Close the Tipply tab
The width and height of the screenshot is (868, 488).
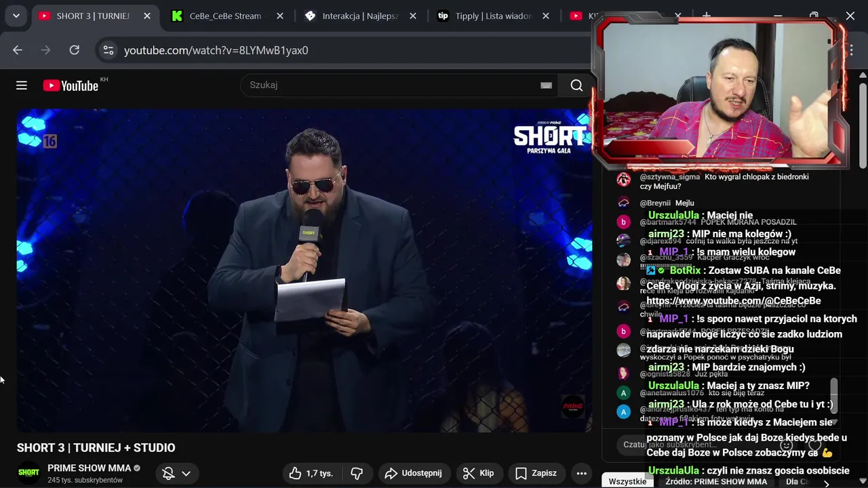point(546,16)
